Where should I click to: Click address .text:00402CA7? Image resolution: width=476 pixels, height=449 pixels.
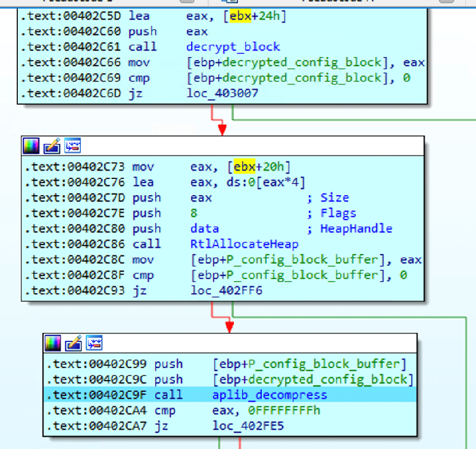[x=96, y=426]
